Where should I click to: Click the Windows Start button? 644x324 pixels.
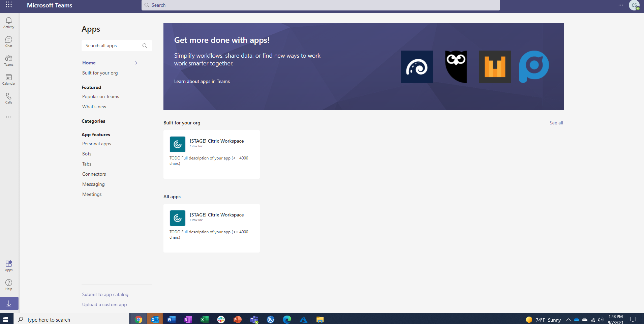[x=5, y=319]
